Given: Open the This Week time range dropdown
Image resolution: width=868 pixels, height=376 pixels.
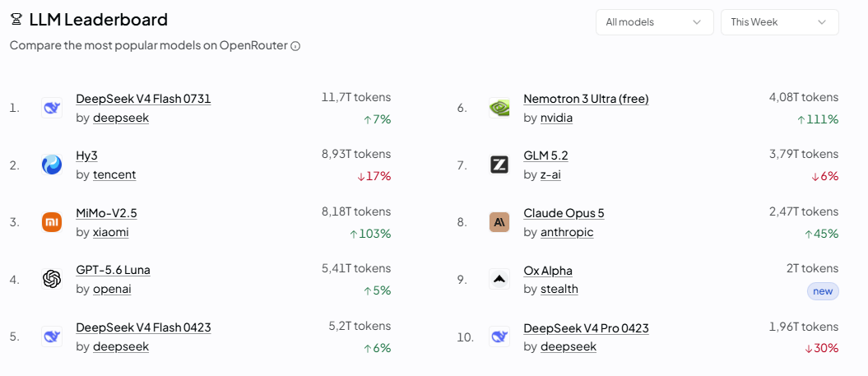Looking at the screenshot, I should [779, 22].
